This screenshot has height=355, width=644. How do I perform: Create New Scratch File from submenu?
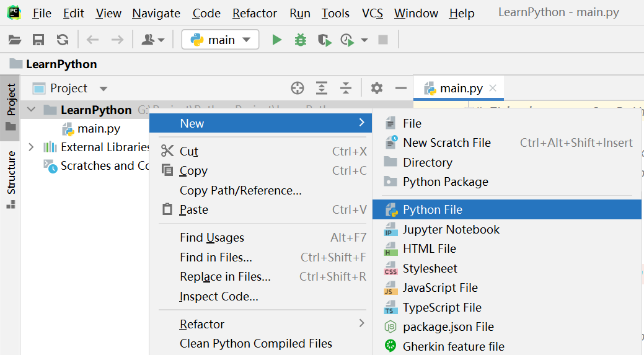(507, 143)
